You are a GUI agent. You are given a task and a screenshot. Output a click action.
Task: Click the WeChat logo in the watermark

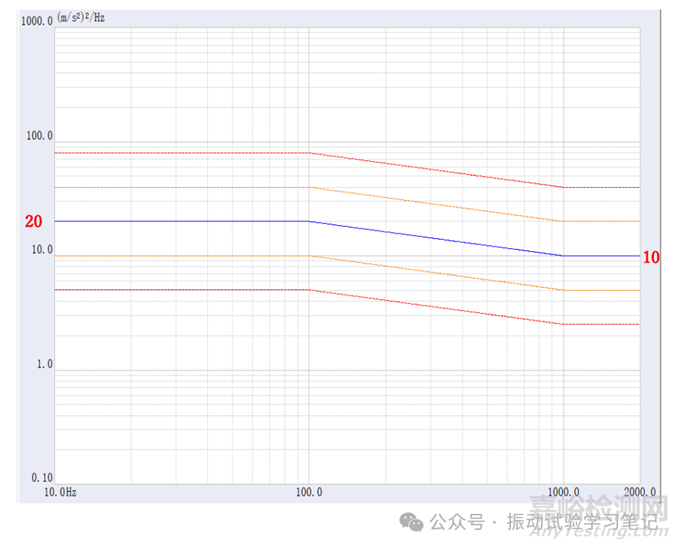[411, 522]
